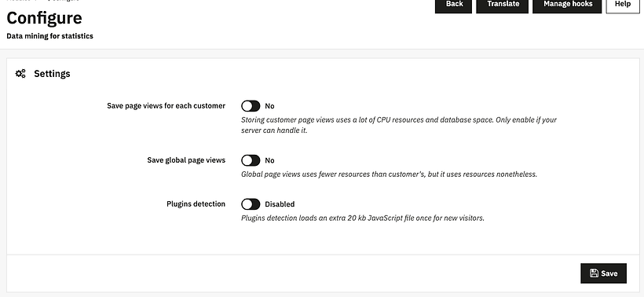Screen dimensions: 644x297
Task: Click 'Save page views for each customer' label
Action: [166, 106]
